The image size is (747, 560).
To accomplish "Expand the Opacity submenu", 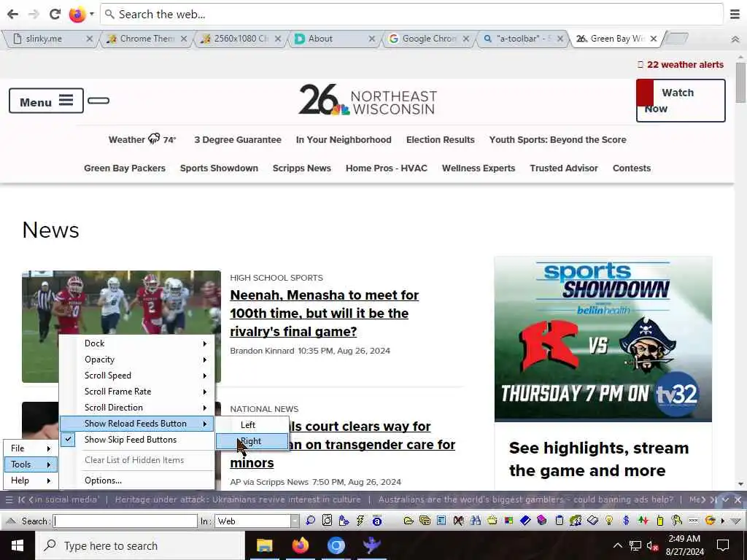I will [x=137, y=359].
